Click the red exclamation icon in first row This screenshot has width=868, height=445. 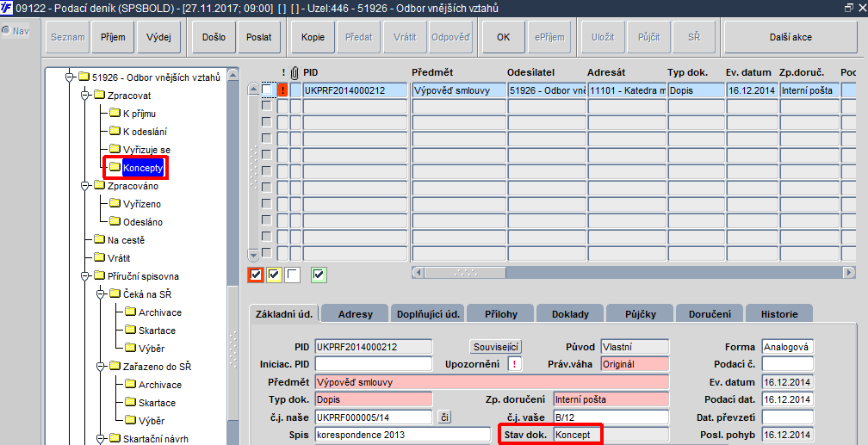point(282,90)
